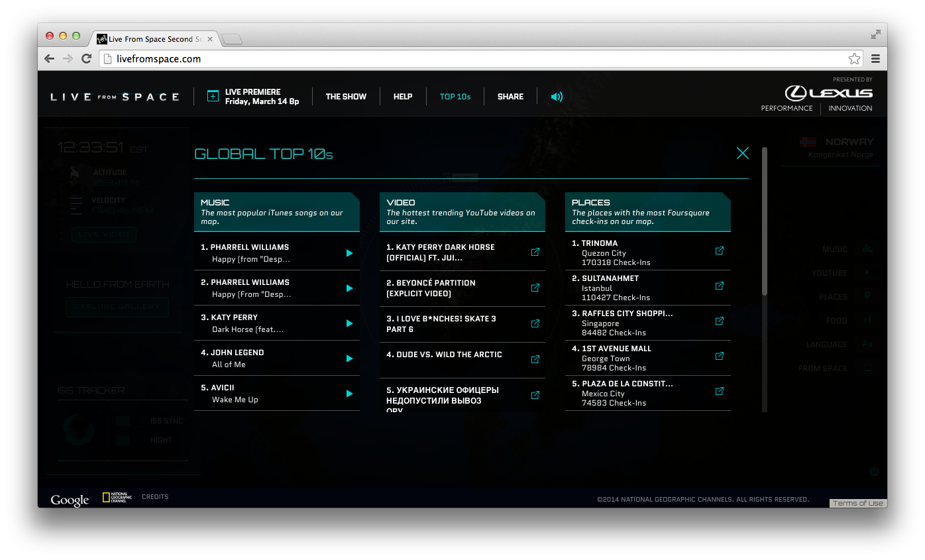
Task: Select Beyoncé Partition video title
Action: coord(431,288)
